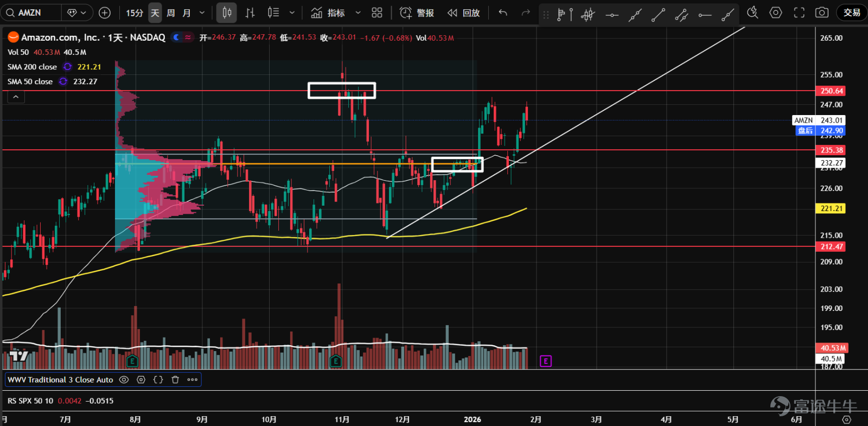The height and width of the screenshot is (426, 868).
Task: Enter fullscreen mode with the corner-brackets icon
Action: click(x=799, y=12)
